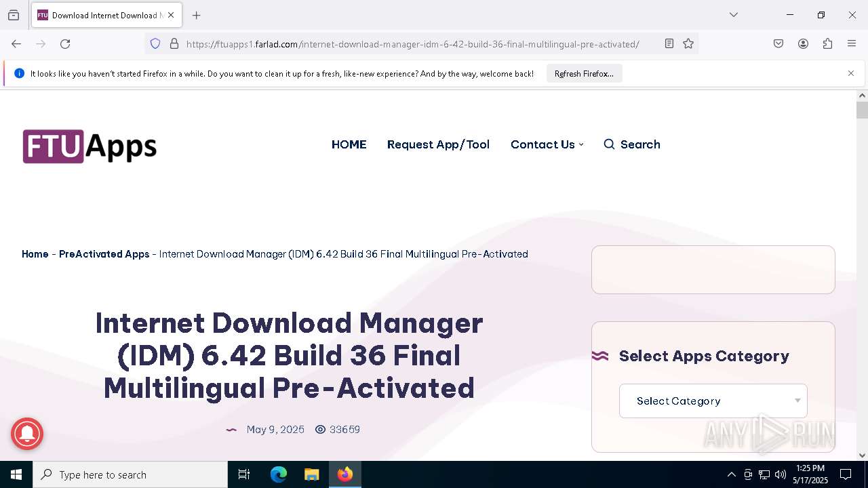This screenshot has height=488, width=868.
Task: Follow the PreActivated Apps breadcrumb link
Action: 104,254
